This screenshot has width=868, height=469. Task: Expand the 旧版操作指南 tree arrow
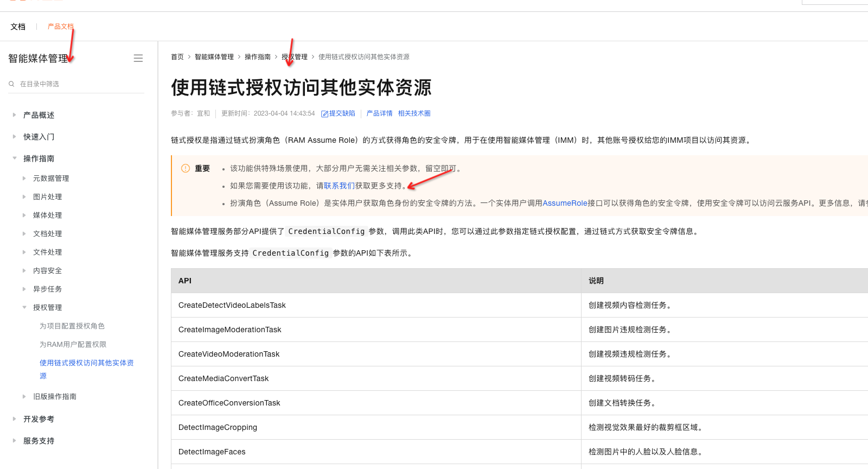24,396
